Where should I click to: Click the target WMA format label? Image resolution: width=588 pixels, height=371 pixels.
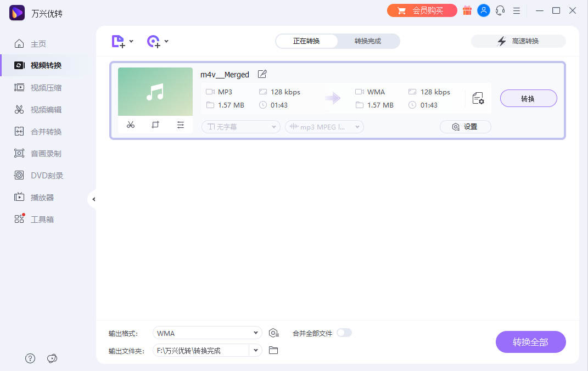pyautogui.click(x=376, y=92)
